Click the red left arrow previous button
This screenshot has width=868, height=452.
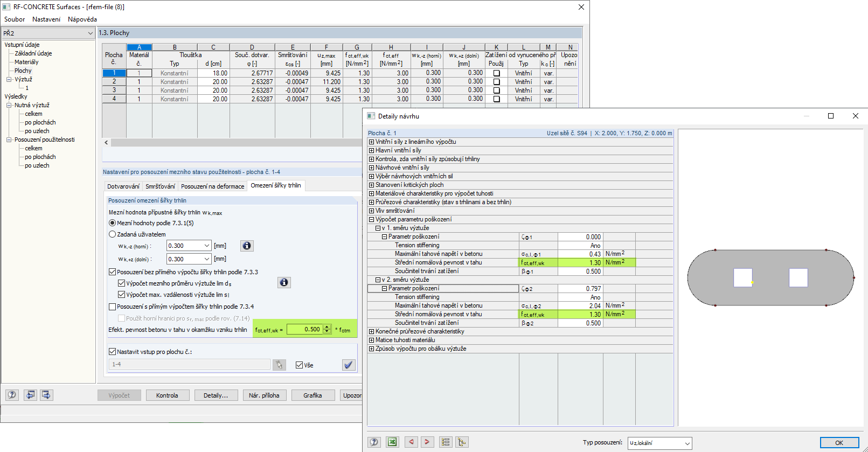tap(411, 442)
